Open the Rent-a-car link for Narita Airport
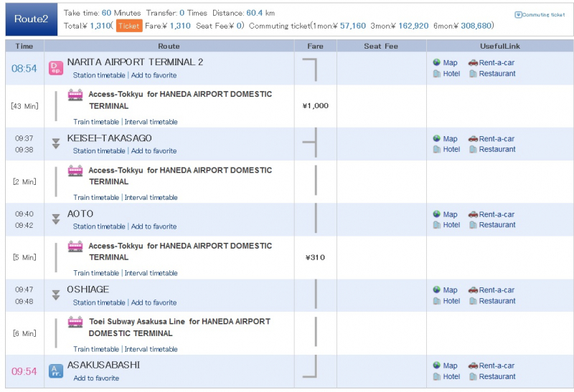Viewport: 574px width, 392px height. [x=497, y=62]
